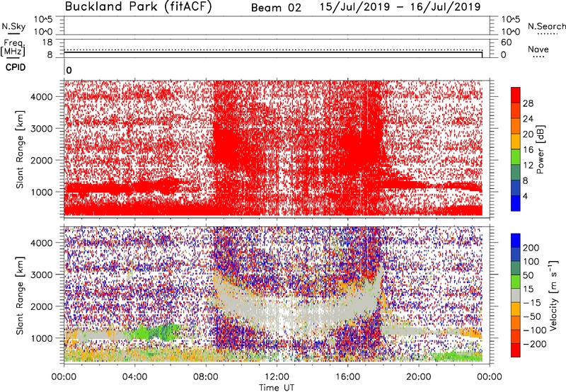The height and width of the screenshot is (392, 566).
Task: Click the "12:00" time axis tick label
Action: (277, 377)
